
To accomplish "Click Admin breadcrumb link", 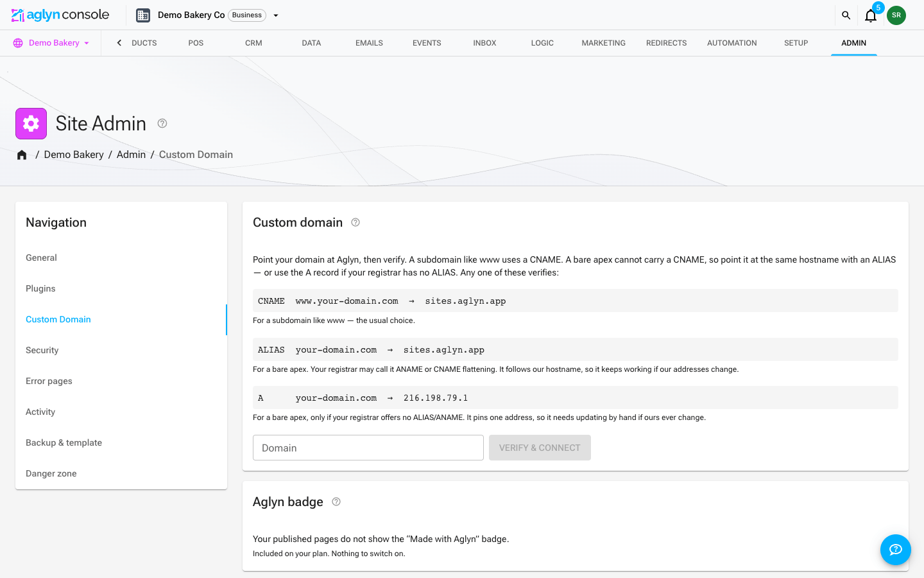I will point(131,155).
